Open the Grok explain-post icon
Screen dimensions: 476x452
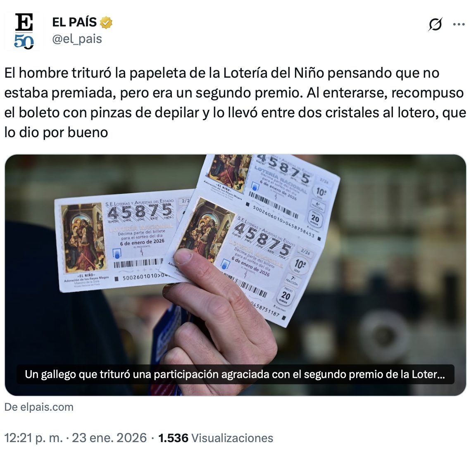point(435,24)
